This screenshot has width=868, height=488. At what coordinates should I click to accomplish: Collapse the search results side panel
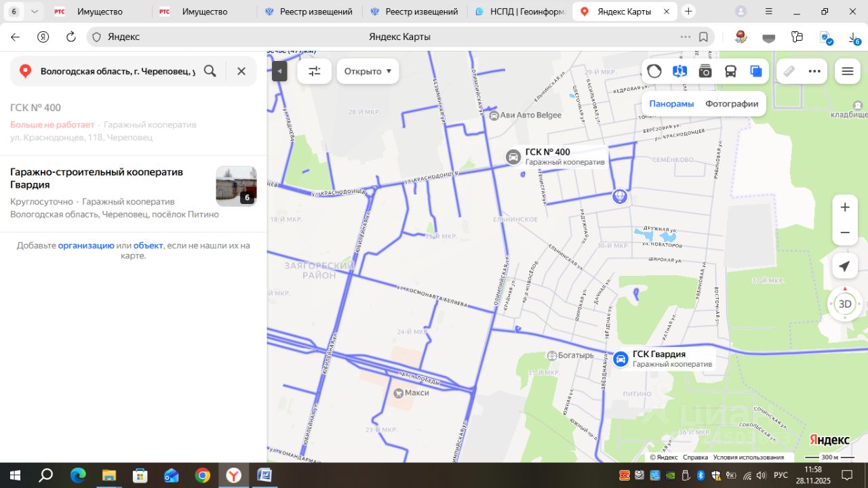(x=279, y=71)
